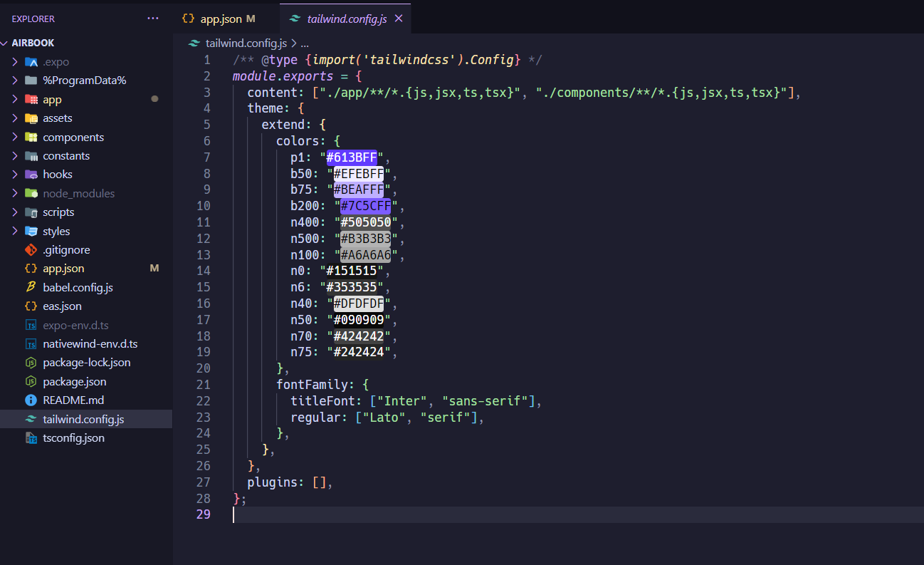924x565 pixels.
Task: Click the package-lock.json Node icon
Action: pos(31,363)
